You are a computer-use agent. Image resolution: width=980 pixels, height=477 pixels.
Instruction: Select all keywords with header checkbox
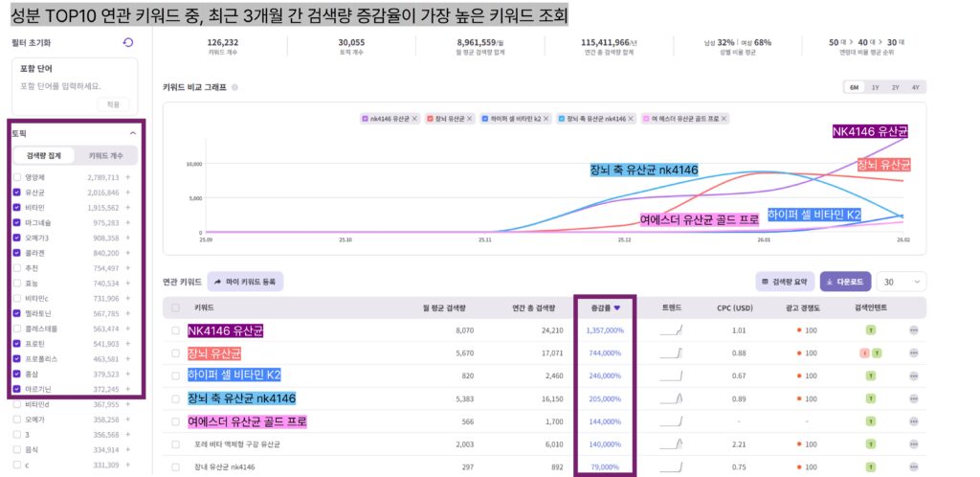[x=175, y=307]
